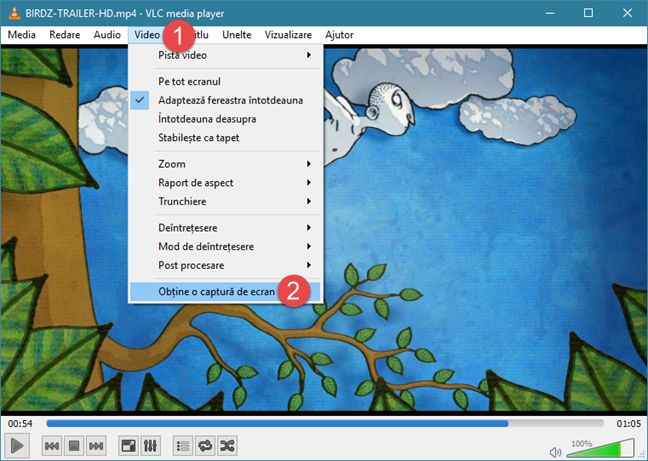Image resolution: width=648 pixels, height=461 pixels.
Task: Uncheck Adaptează fereastra întotdeauna
Action: 226,100
